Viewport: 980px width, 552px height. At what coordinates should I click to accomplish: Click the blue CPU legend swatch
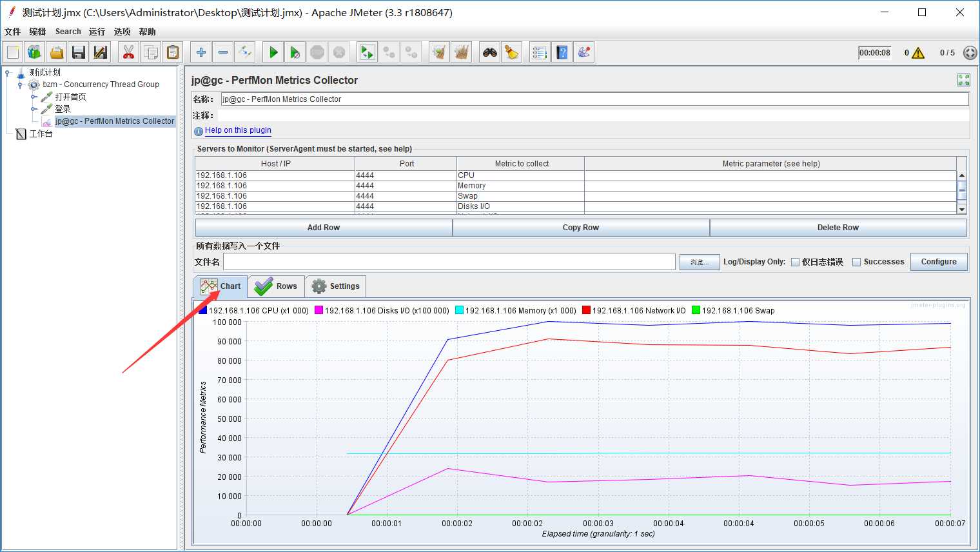[x=202, y=310]
